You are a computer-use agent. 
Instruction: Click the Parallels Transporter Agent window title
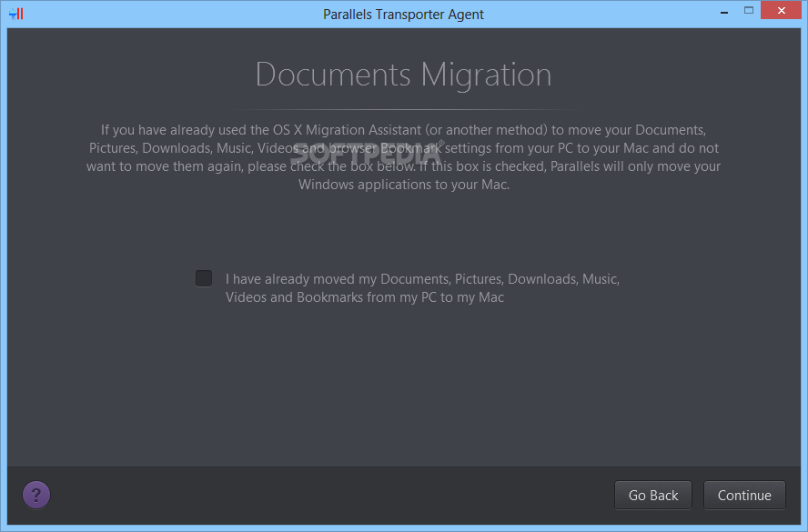[403, 15]
